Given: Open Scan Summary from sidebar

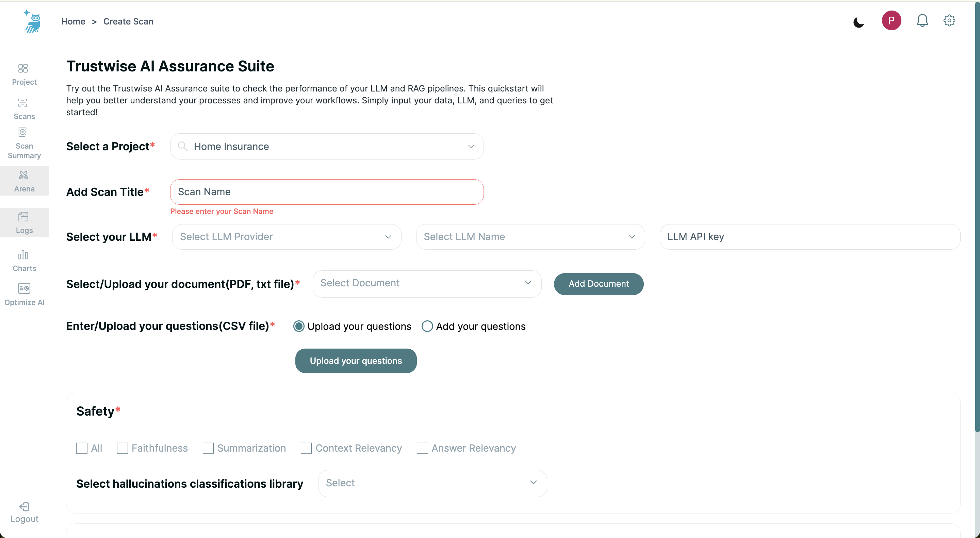Looking at the screenshot, I should pyautogui.click(x=23, y=143).
